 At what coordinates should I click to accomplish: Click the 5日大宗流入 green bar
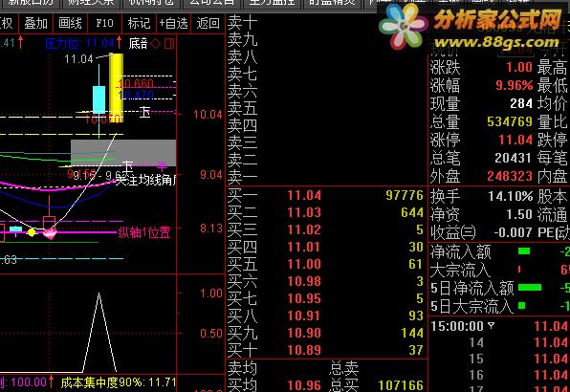(521, 306)
